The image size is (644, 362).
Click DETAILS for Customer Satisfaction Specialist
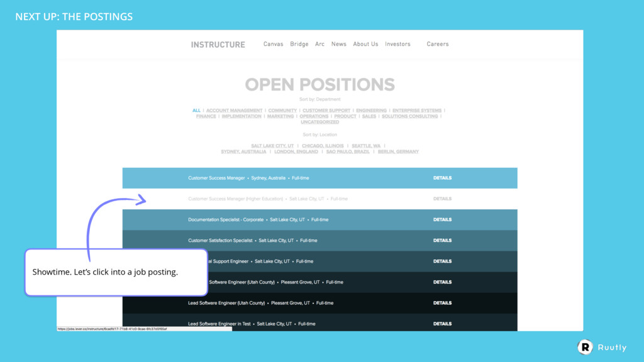coord(442,241)
